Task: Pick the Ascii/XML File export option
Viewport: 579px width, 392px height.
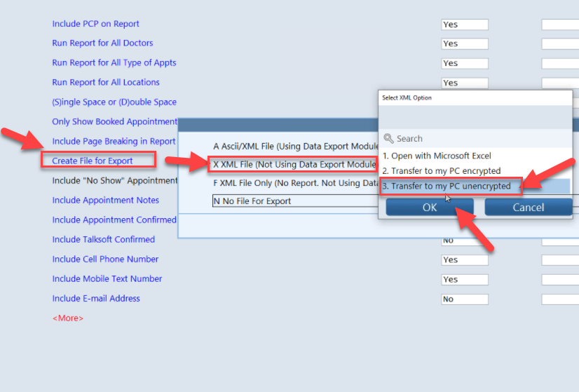Action: click(294, 146)
